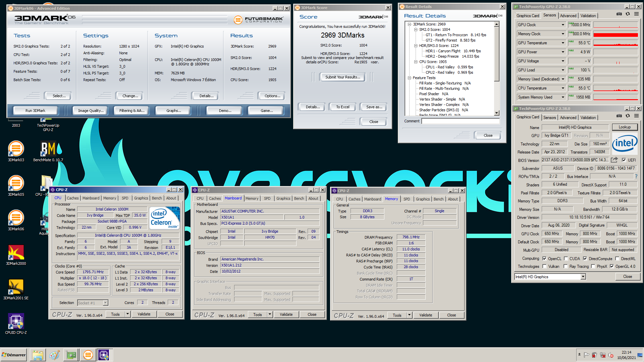Collapse the SM2.0 Score tree node
Image resolution: width=644 pixels, height=362 pixels.
pyautogui.click(x=416, y=29)
